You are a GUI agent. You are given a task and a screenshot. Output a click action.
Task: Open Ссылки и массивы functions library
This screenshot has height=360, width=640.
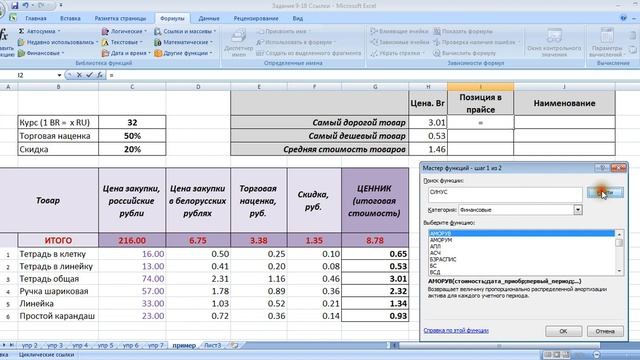pos(185,31)
